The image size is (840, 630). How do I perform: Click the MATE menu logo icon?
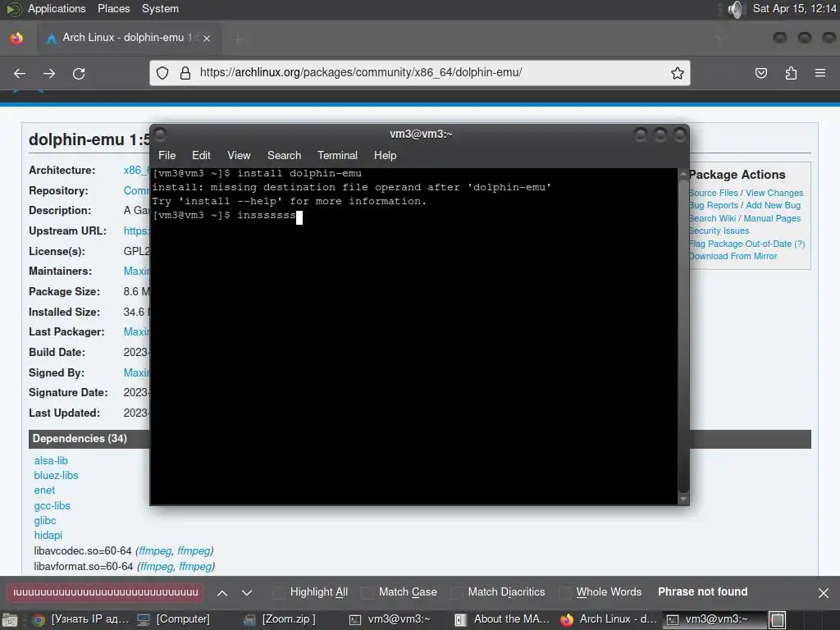point(13,9)
